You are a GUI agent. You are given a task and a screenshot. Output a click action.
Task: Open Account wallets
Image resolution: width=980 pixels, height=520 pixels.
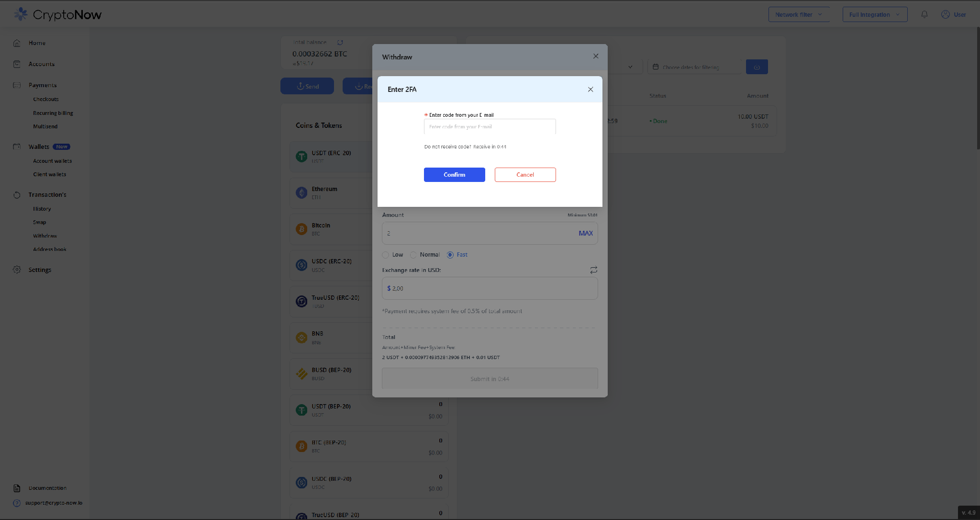pyautogui.click(x=53, y=161)
